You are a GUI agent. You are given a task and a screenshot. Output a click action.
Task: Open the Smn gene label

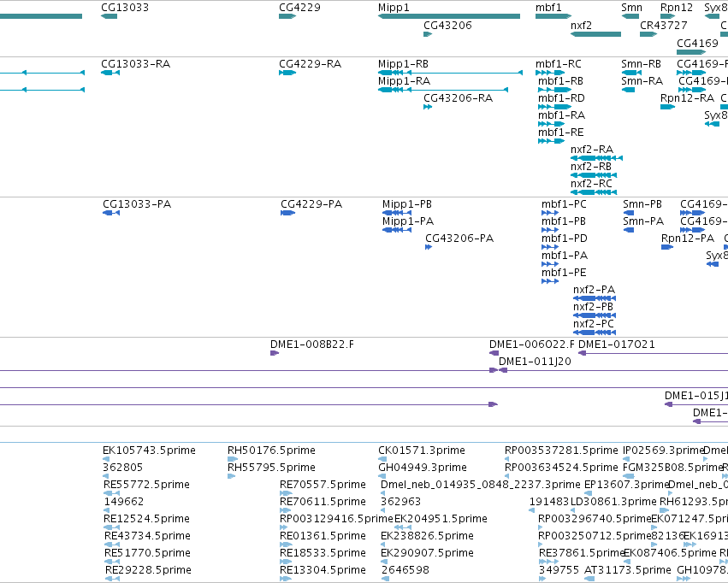pyautogui.click(x=632, y=8)
